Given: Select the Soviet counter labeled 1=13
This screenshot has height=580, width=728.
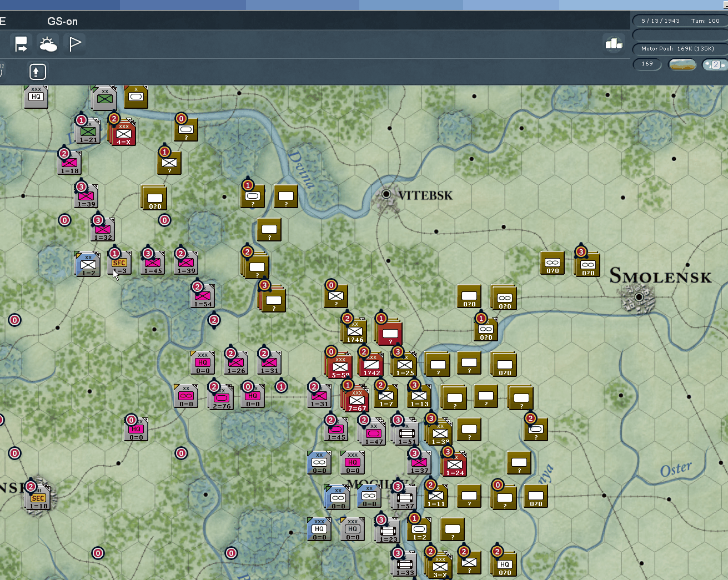Looking at the screenshot, I should tap(419, 396).
